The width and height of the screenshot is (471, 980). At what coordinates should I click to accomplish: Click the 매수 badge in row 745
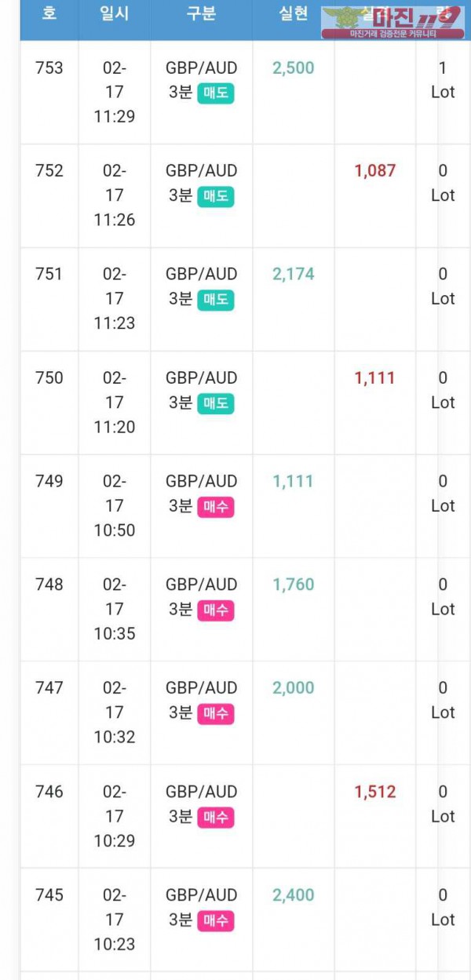click(x=215, y=921)
